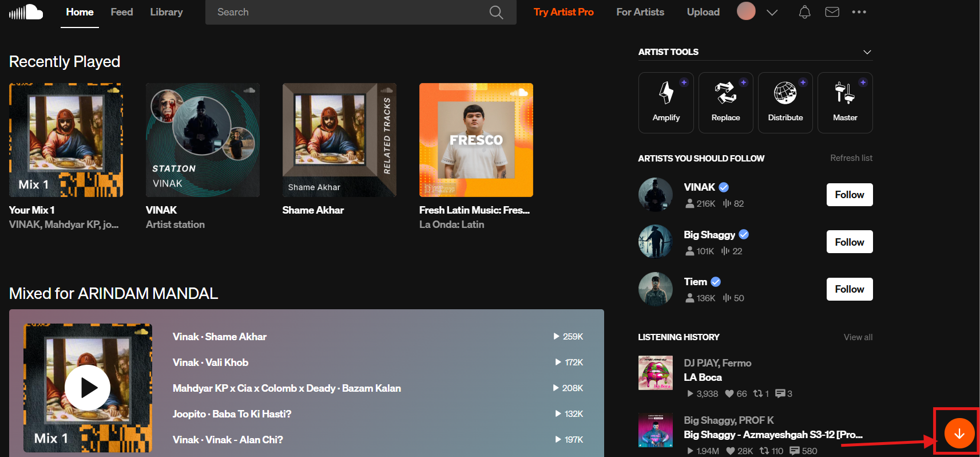This screenshot has width=980, height=457.
Task: Open Fresh Latin Music playlist title
Action: [474, 210]
